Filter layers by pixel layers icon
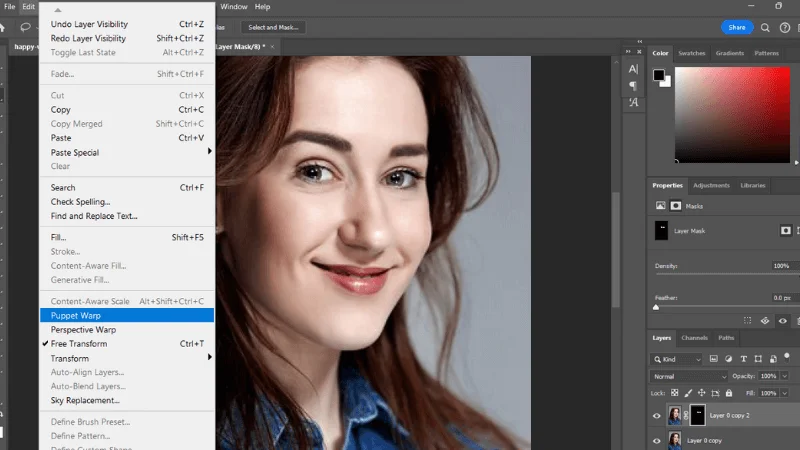This screenshot has width=800, height=450. coord(713,359)
